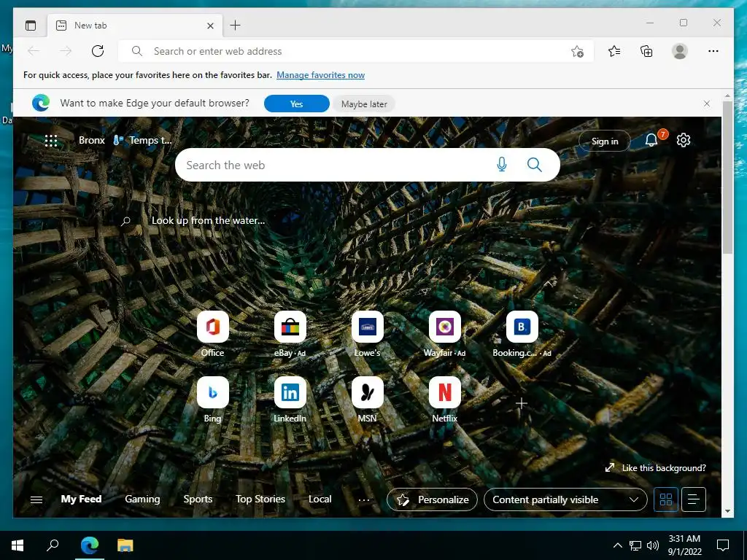Add a new quick link plus icon
747x560 pixels.
[522, 403]
